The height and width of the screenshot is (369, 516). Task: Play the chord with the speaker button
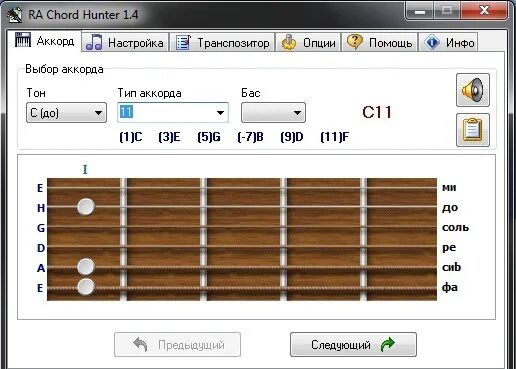473,90
